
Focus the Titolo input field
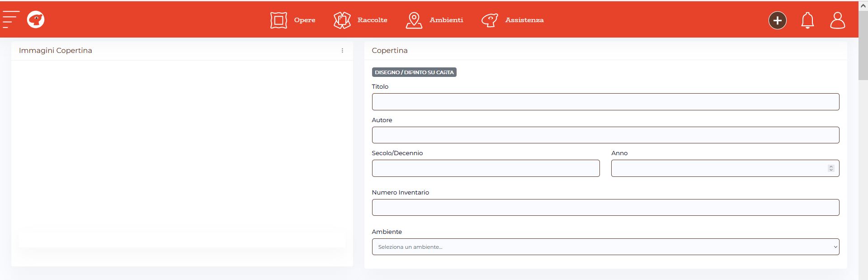tap(605, 102)
